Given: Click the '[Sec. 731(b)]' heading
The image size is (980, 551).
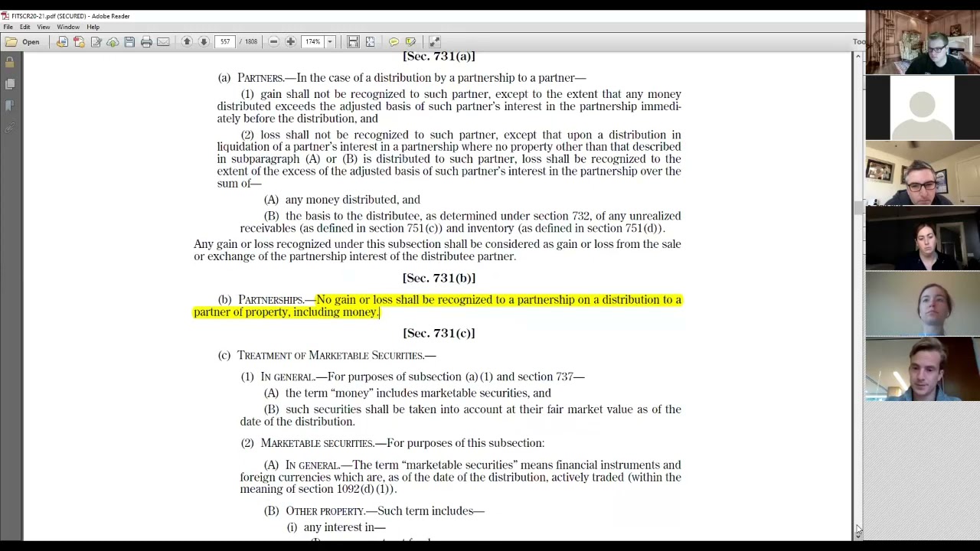Looking at the screenshot, I should (x=439, y=278).
